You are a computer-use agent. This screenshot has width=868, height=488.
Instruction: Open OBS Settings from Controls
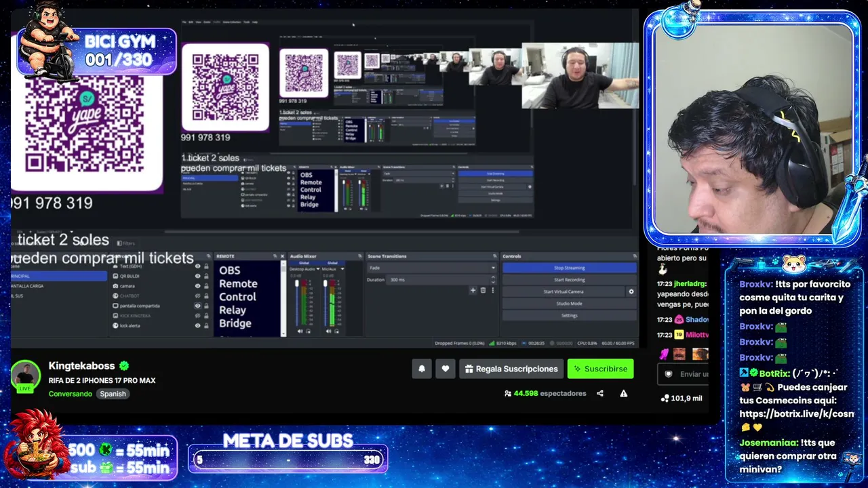(569, 315)
